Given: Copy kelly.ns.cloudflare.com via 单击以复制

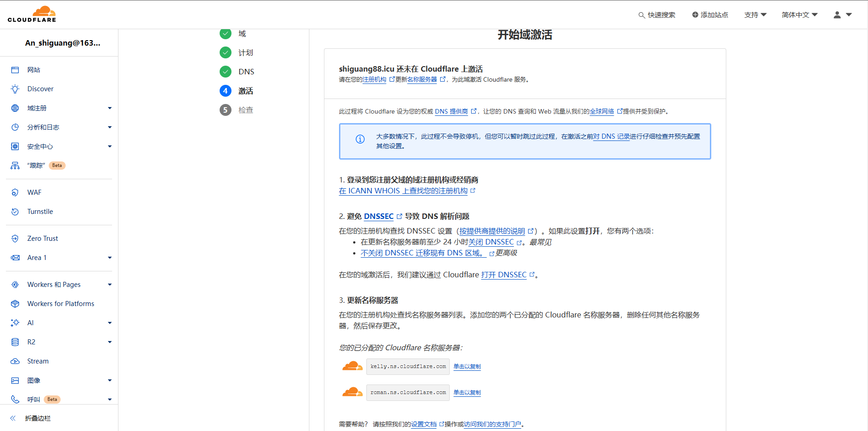Looking at the screenshot, I should (x=467, y=366).
